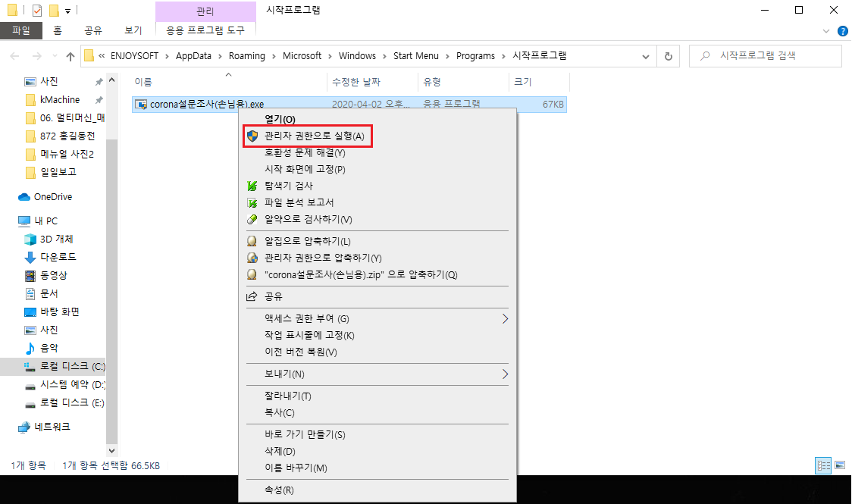Click Programs in the breadcrumb path

(475, 56)
